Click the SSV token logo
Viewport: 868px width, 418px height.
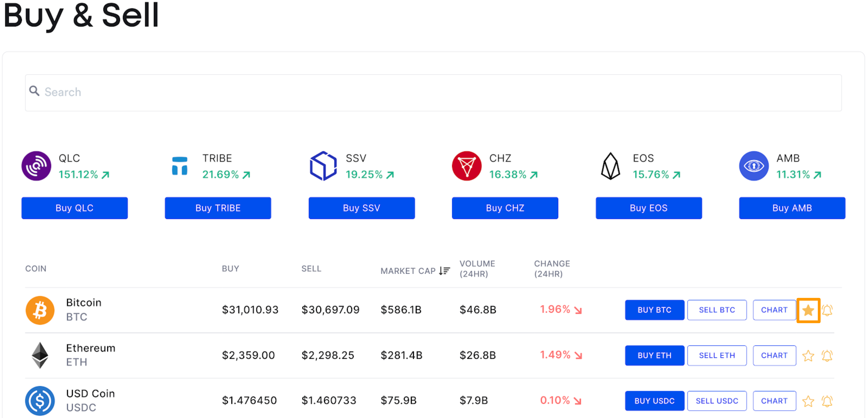[323, 166]
